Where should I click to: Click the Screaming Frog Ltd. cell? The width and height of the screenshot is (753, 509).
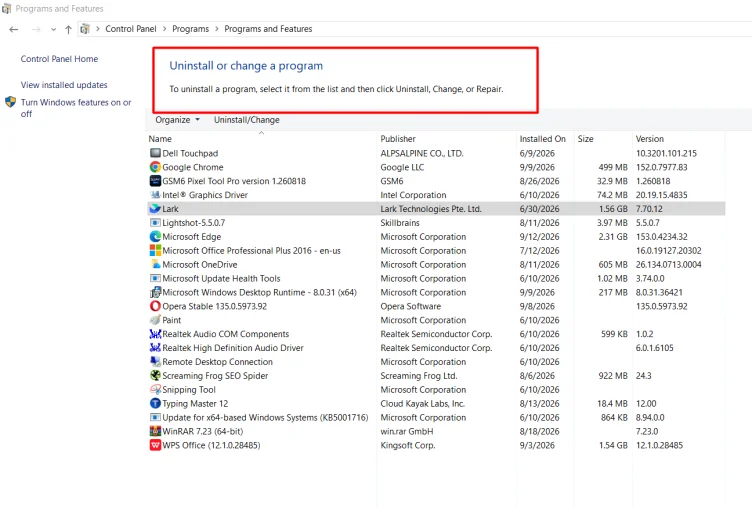pyautogui.click(x=419, y=376)
